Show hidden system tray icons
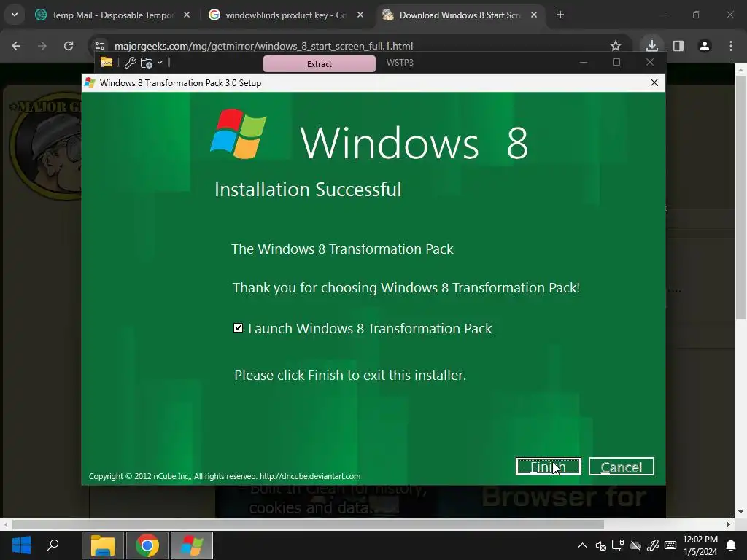The image size is (747, 560). (582, 545)
